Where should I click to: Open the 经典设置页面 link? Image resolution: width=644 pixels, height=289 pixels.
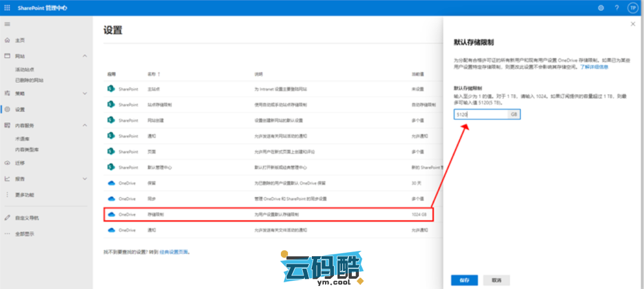(x=174, y=252)
